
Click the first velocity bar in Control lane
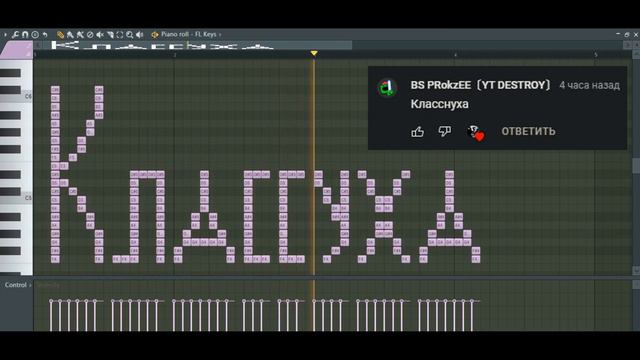coord(51,315)
